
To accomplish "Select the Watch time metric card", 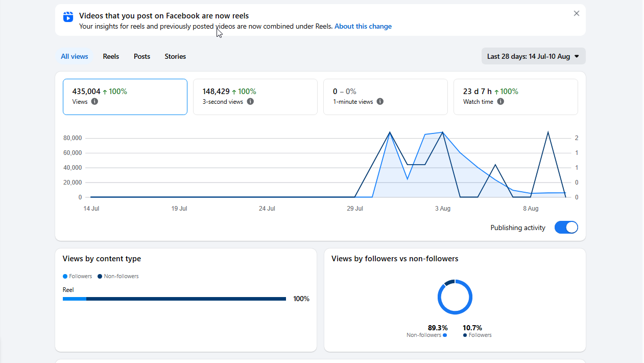I will pos(516,97).
